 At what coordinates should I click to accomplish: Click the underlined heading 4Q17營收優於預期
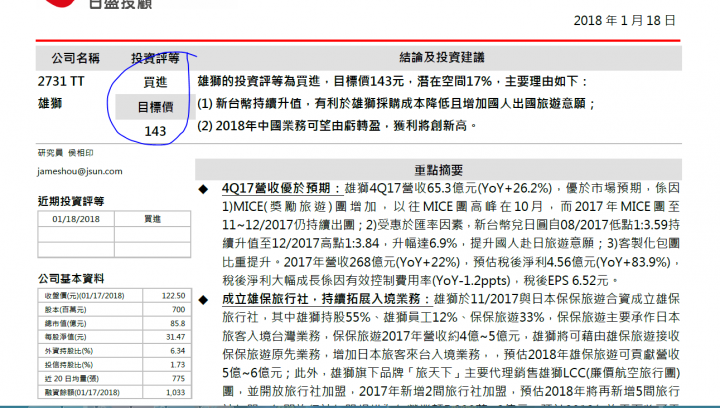tap(281, 188)
